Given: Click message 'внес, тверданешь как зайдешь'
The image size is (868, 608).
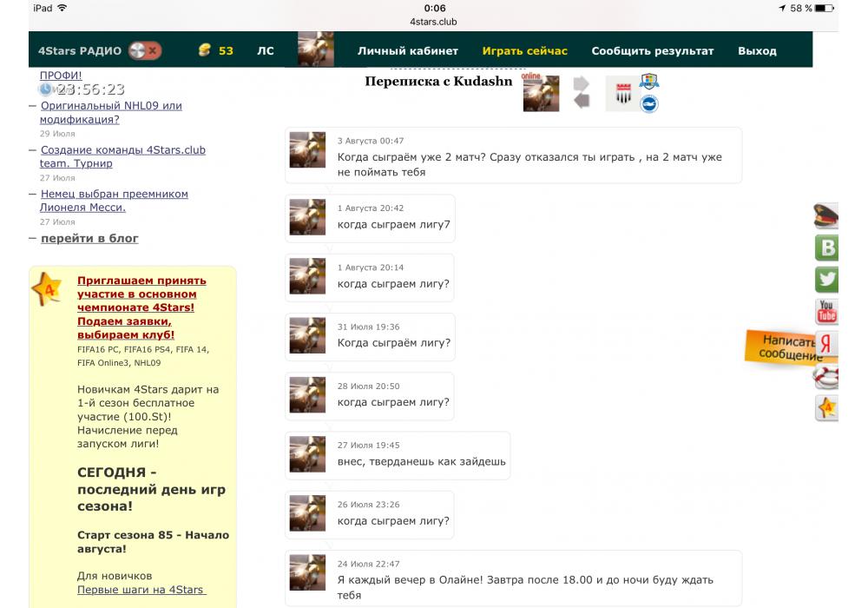Looking at the screenshot, I should coord(421,461).
